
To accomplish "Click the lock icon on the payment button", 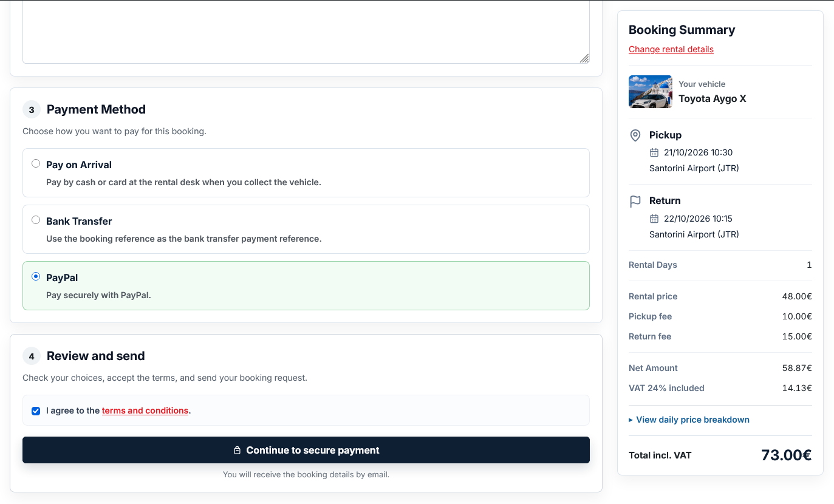I will click(238, 451).
